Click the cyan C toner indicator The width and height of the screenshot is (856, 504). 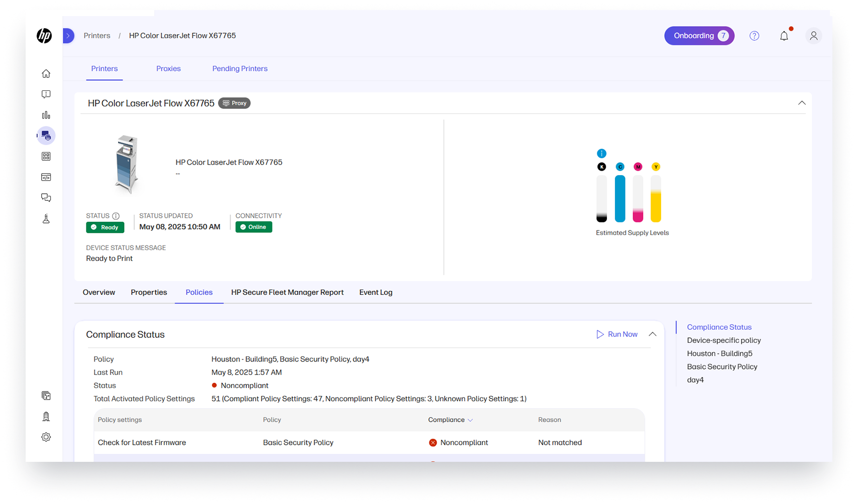[x=620, y=167]
